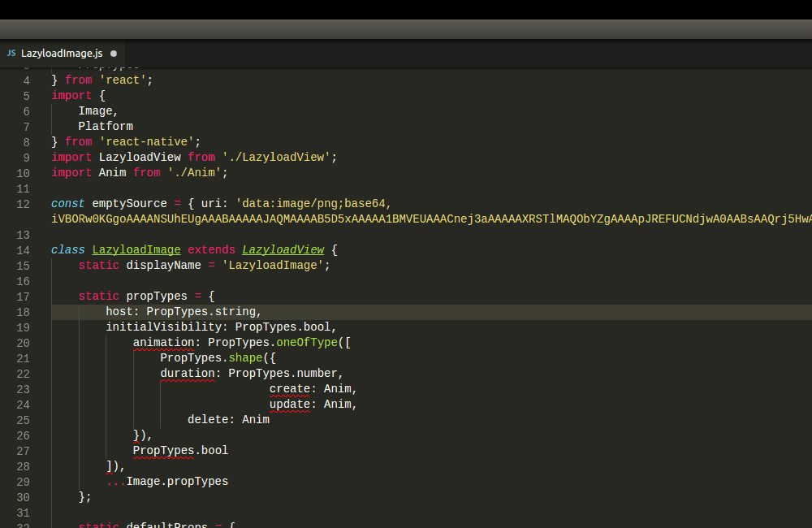Click the extends keyword on line 14

[x=211, y=249]
